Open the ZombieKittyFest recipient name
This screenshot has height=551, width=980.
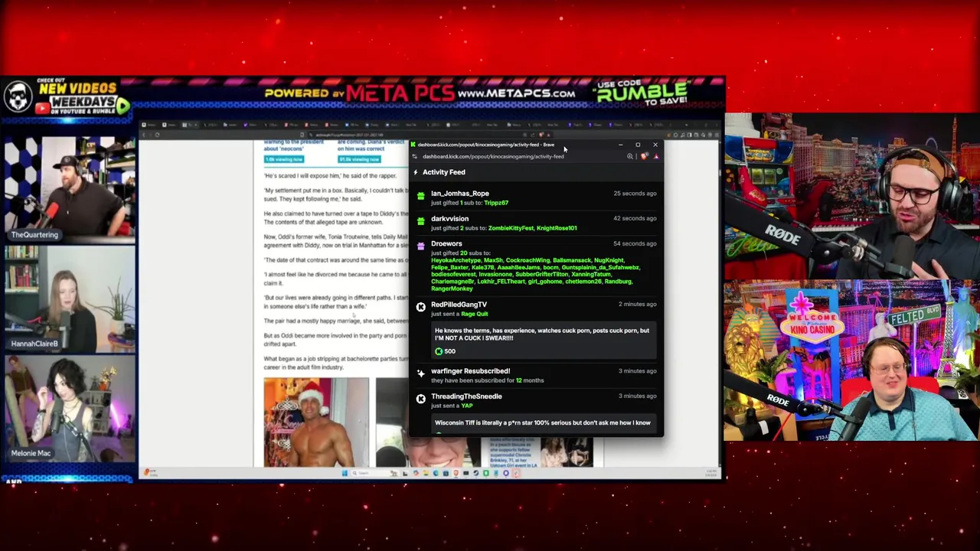(510, 228)
